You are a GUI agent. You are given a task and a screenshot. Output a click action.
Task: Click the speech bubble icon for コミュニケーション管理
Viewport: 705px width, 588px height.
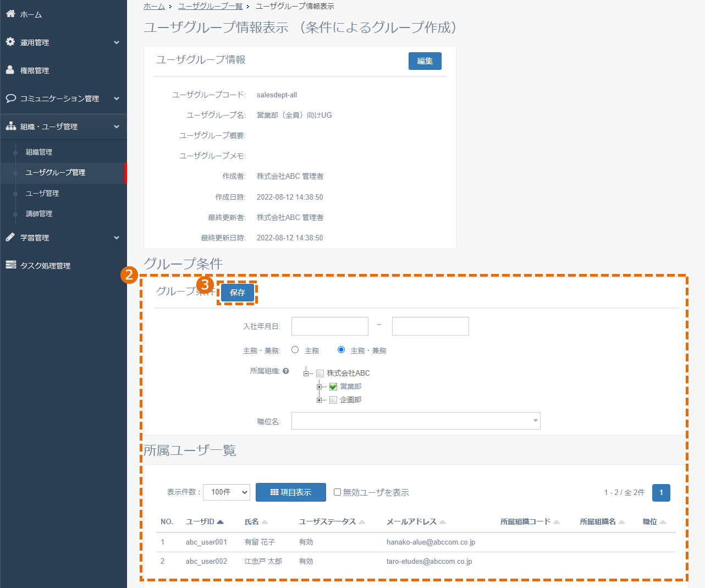pyautogui.click(x=10, y=98)
